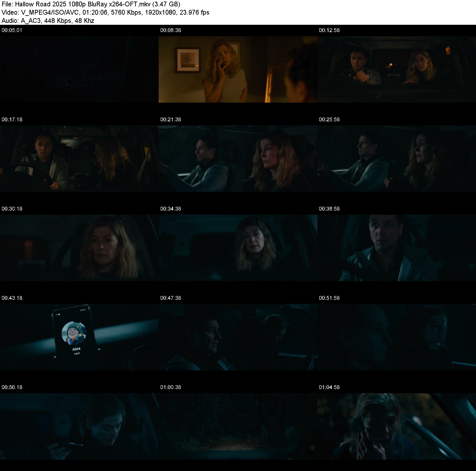The width and height of the screenshot is (476, 471).
Task: Select the 00:43:18 frame showing Alice phone call
Action: click(79, 337)
